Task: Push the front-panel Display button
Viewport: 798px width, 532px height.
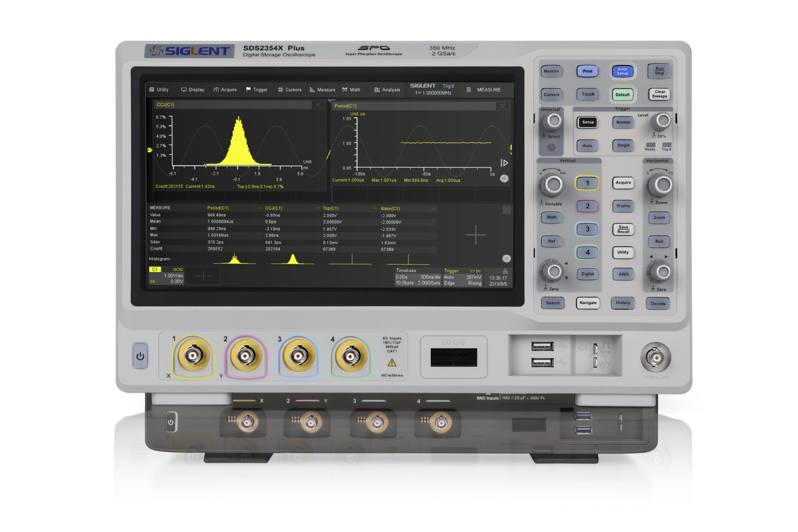Action: pos(623,206)
